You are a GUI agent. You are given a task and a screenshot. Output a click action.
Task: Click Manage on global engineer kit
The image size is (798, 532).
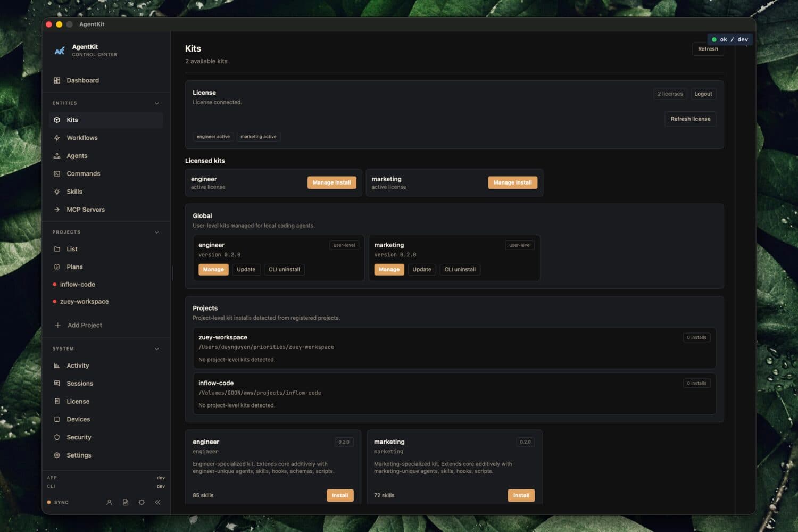[x=213, y=270]
